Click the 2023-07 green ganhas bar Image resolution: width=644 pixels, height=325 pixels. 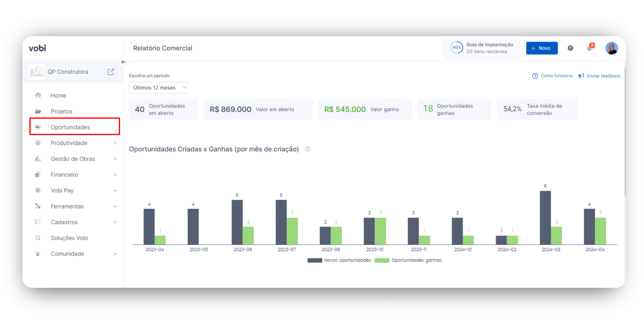click(292, 231)
